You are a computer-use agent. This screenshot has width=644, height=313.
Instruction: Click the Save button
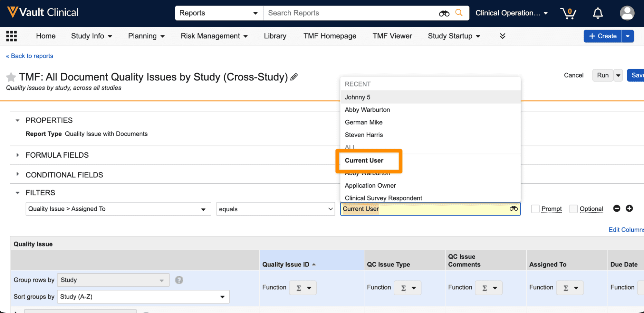[636, 76]
